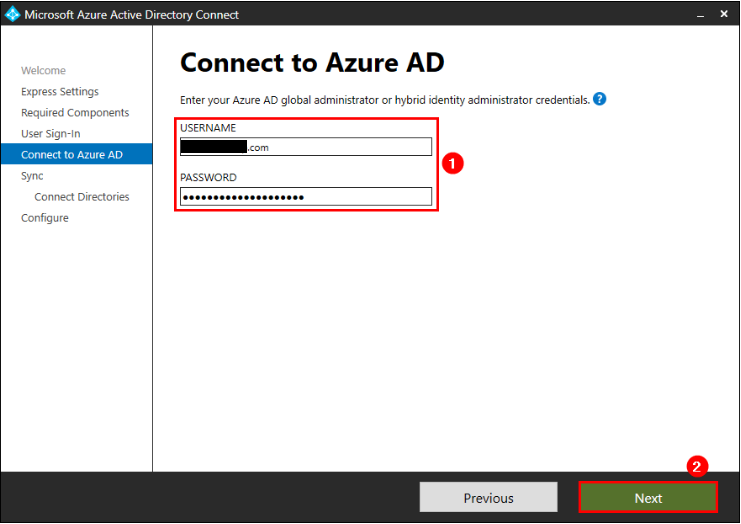Open the Welcome step in sidebar
This screenshot has height=524, width=741.
coord(43,70)
